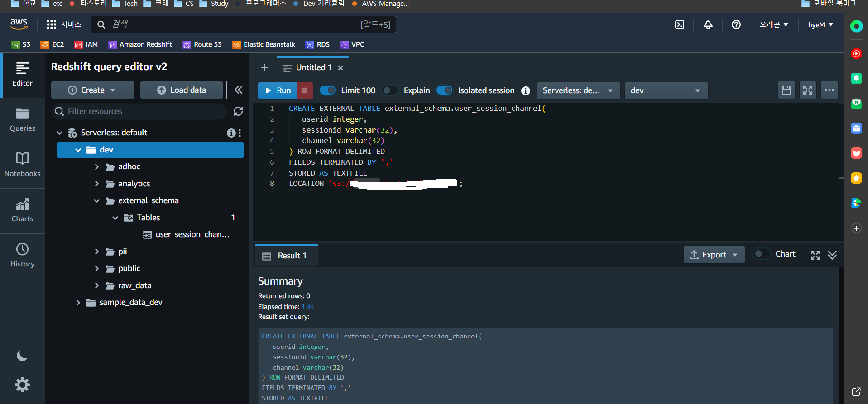Viewport: 868px width, 404px height.
Task: Show Isolated session info tooltip
Action: (x=525, y=90)
